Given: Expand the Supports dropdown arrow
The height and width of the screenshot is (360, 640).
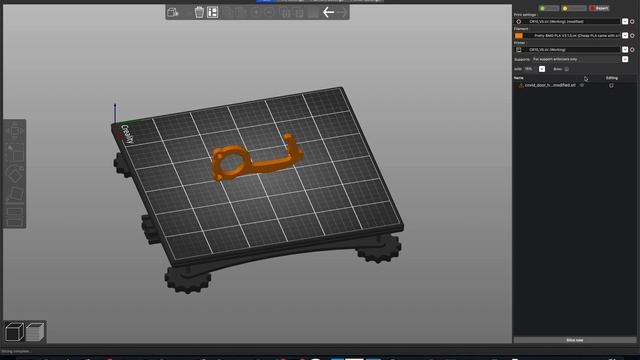Looking at the screenshot, I should pyautogui.click(x=625, y=60).
